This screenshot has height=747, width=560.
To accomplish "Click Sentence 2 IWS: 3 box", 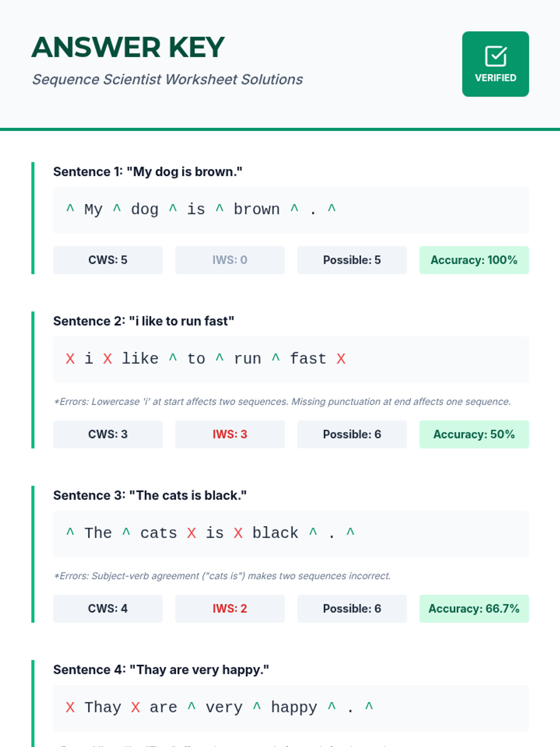I will point(230,434).
